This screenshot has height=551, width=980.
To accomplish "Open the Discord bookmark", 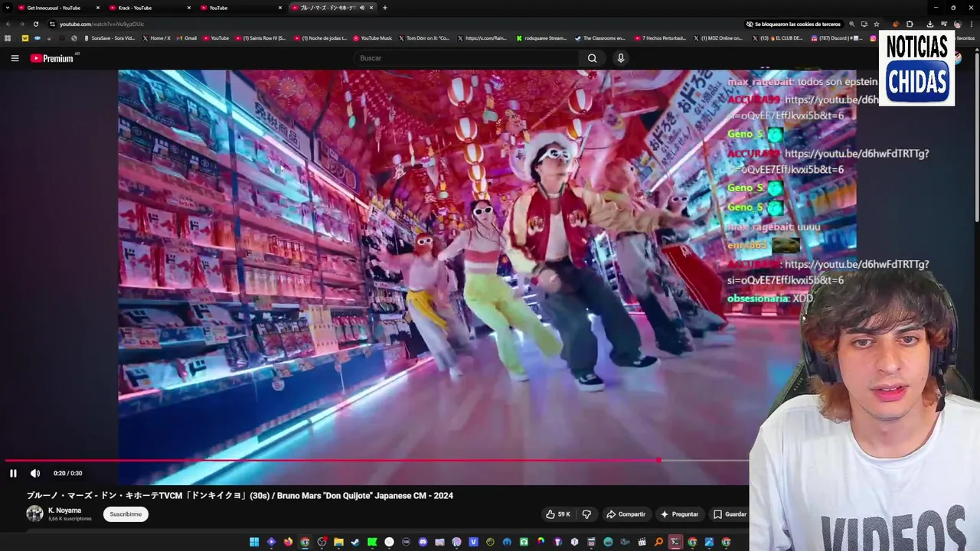I will [x=837, y=37].
